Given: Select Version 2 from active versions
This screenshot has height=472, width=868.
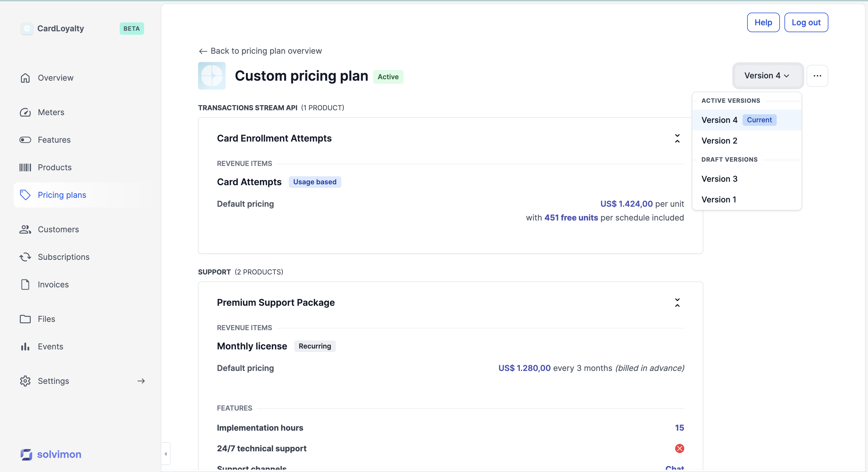Looking at the screenshot, I should (x=719, y=141).
